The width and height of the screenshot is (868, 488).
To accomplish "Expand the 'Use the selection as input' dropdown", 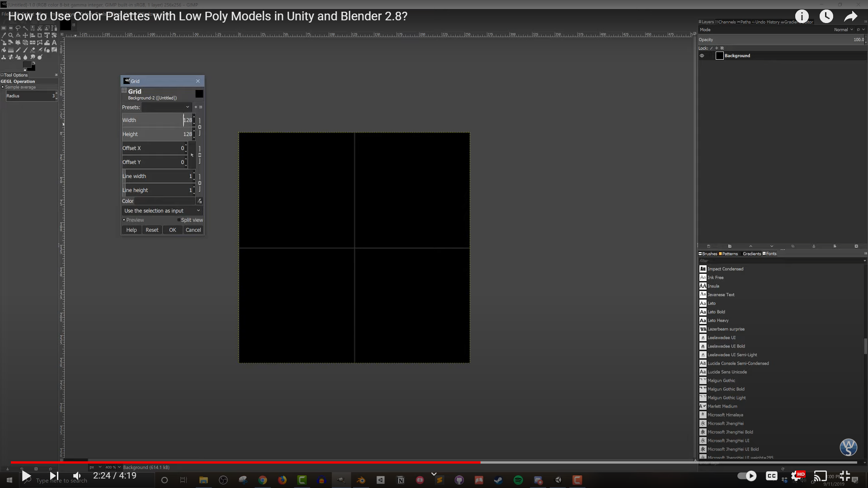I will 162,211.
